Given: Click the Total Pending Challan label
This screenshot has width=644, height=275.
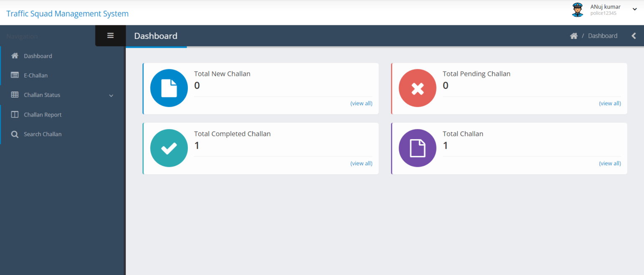Looking at the screenshot, I should [477, 74].
